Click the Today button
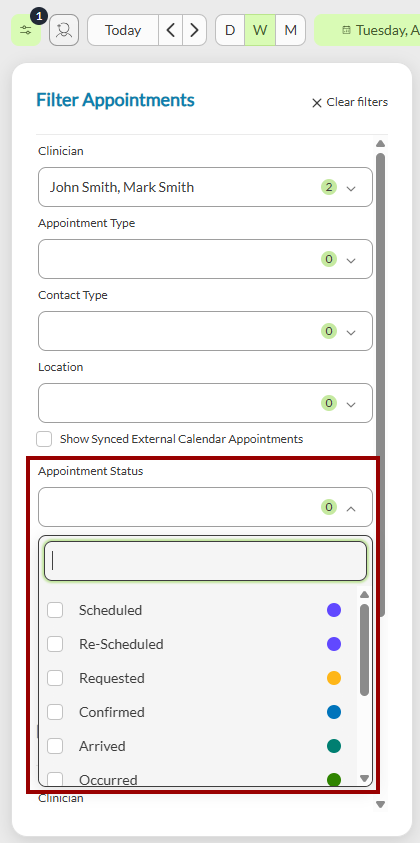This screenshot has width=420, height=843. (123, 30)
